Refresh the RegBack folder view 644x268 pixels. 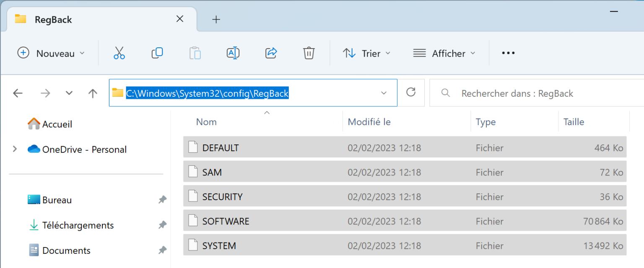(x=411, y=93)
